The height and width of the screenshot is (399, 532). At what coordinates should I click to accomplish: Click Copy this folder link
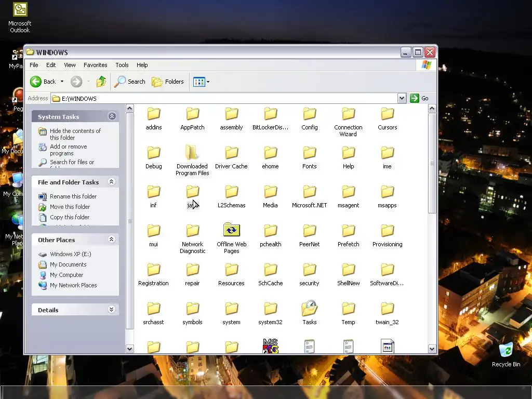(70, 217)
